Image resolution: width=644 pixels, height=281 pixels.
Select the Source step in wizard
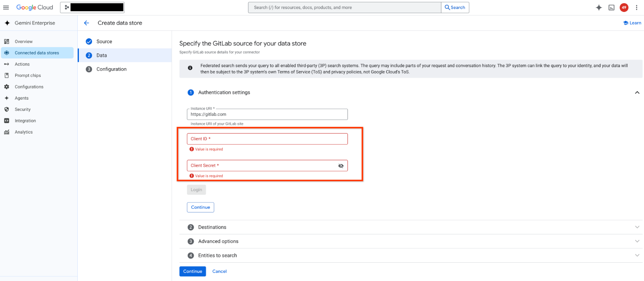104,41
